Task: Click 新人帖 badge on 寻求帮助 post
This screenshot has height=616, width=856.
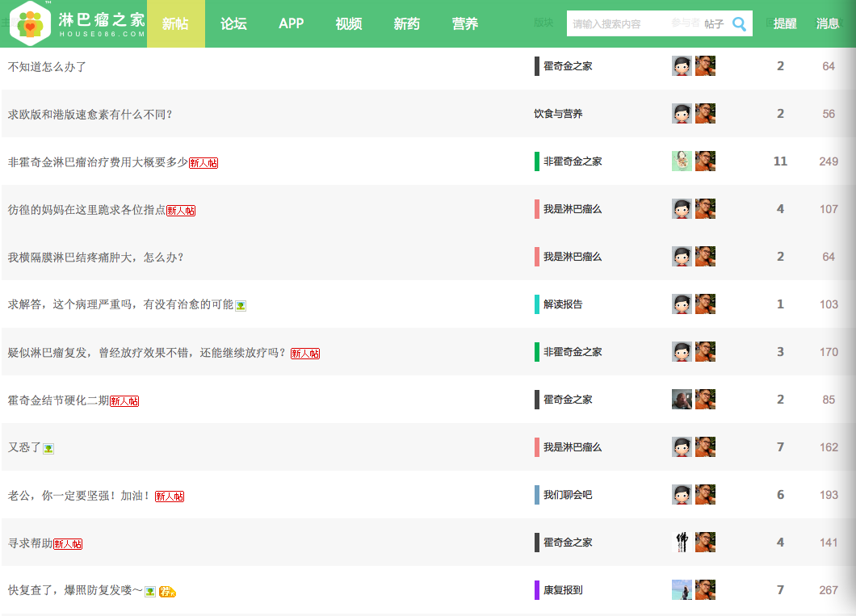Action: [x=68, y=544]
